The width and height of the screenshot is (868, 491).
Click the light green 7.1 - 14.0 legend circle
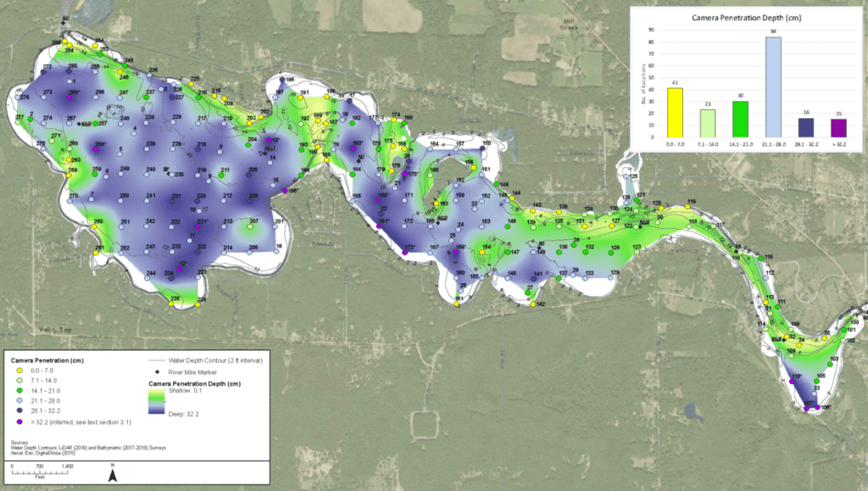(x=19, y=381)
